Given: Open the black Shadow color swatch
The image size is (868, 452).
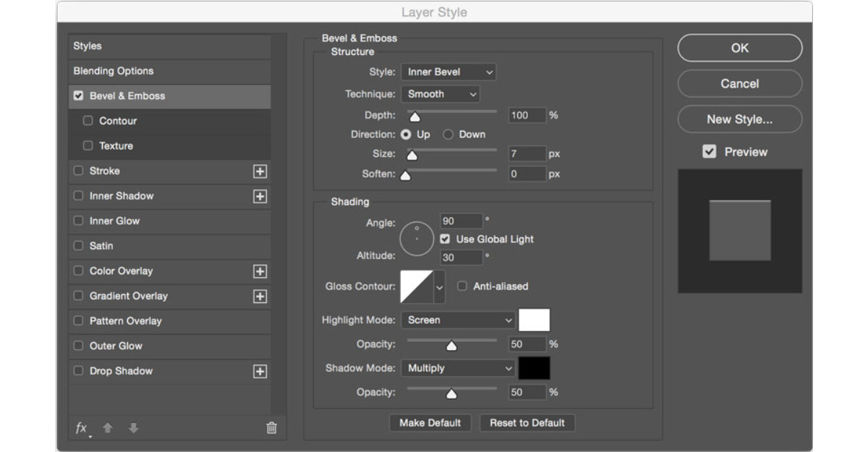Looking at the screenshot, I should [534, 368].
